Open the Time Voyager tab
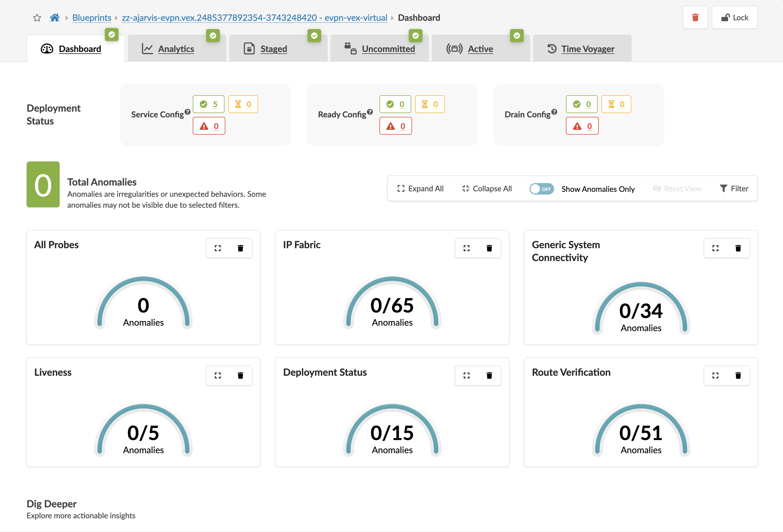Screen dimensions: 783x532 click(587, 48)
